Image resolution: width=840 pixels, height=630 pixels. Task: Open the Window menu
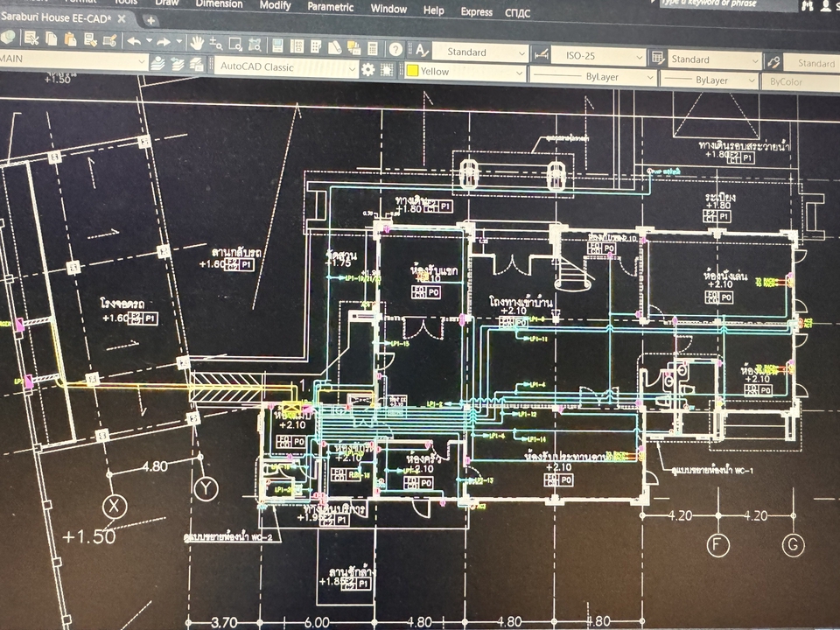click(388, 9)
